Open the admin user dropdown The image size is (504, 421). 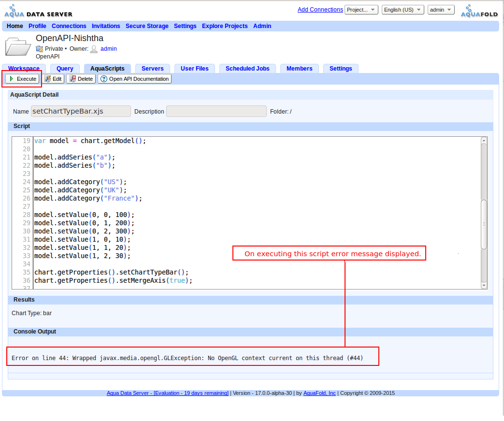click(x=441, y=10)
